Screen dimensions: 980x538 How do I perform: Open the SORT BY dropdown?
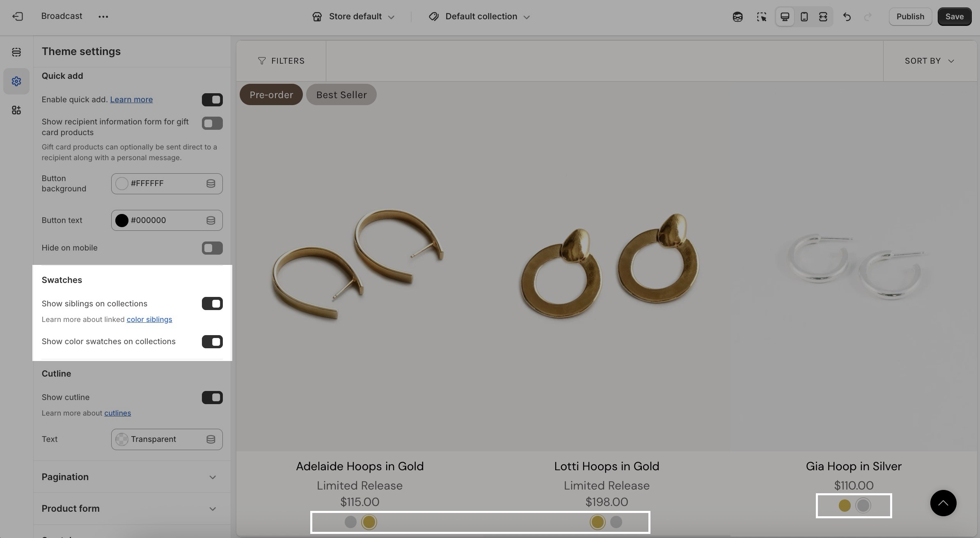930,61
